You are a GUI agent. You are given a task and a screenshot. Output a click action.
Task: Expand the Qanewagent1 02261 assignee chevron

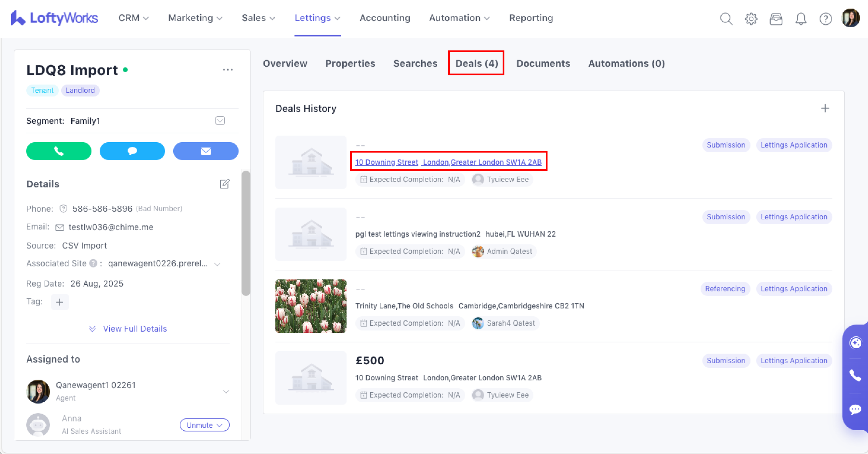(226, 391)
